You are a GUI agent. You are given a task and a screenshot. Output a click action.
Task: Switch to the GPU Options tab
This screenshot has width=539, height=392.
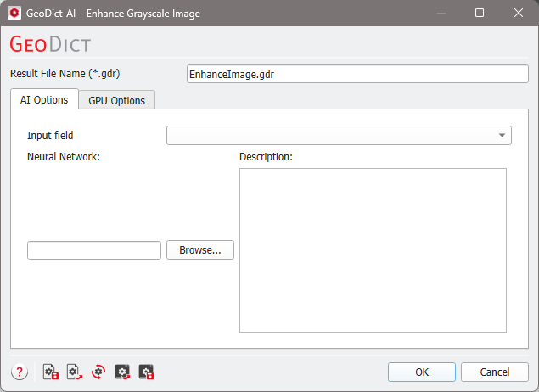(x=117, y=100)
